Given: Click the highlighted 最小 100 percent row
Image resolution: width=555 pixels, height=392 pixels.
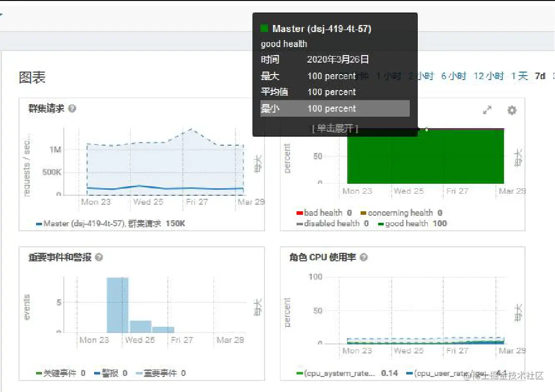Looking at the screenshot, I should pyautogui.click(x=335, y=108).
